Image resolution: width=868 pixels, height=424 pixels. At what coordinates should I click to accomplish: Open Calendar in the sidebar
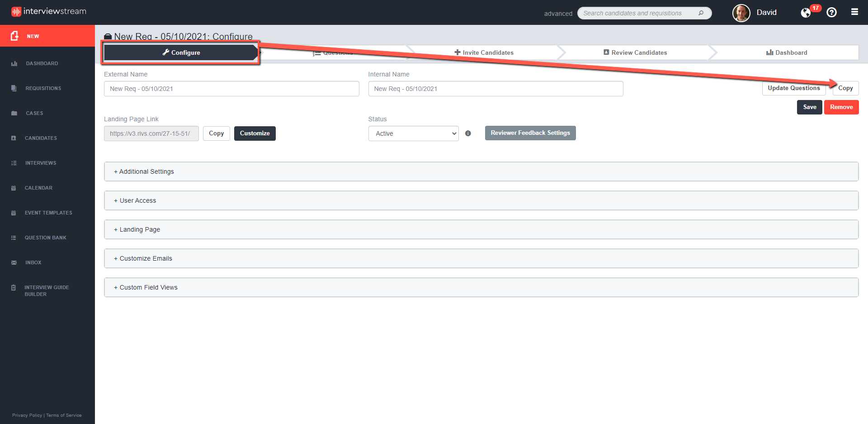coord(38,188)
